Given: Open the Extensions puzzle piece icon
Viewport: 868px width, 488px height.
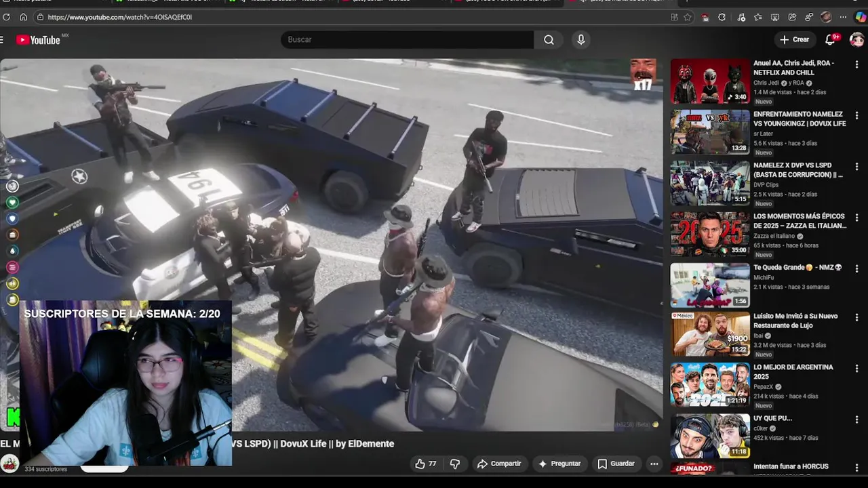Looking at the screenshot, I should (x=722, y=17).
